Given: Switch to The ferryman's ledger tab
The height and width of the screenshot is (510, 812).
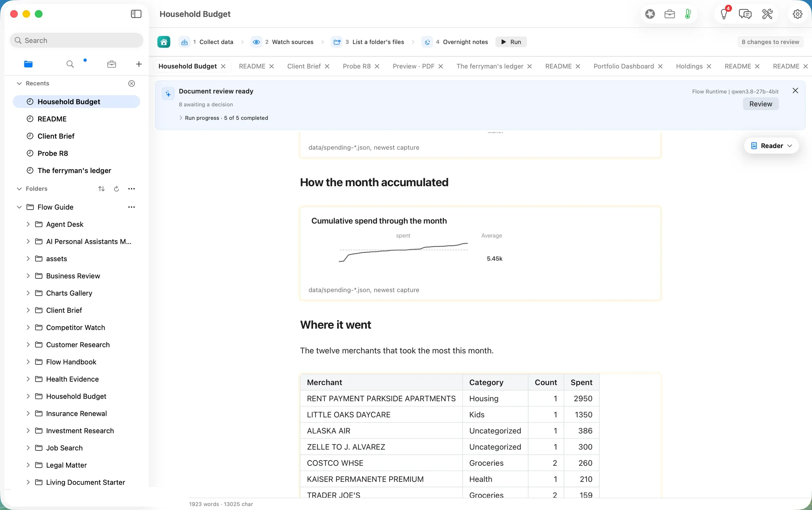Looking at the screenshot, I should pos(490,66).
